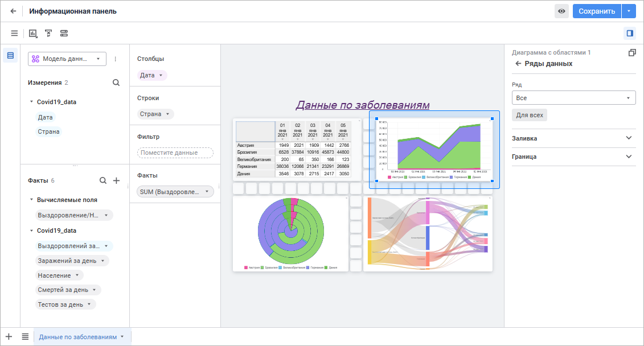Image resolution: width=644 pixels, height=346 pixels.
Task: Toggle preview mode with the eye icon
Action: click(x=561, y=11)
